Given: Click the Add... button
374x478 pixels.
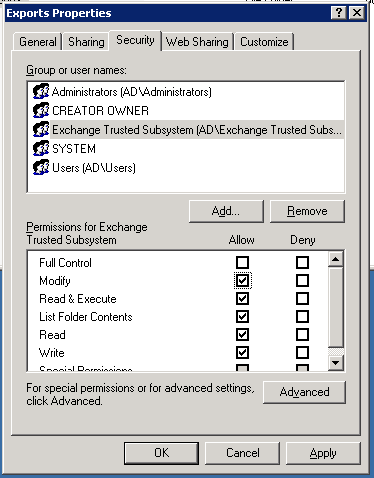Looking at the screenshot, I should pyautogui.click(x=226, y=211).
